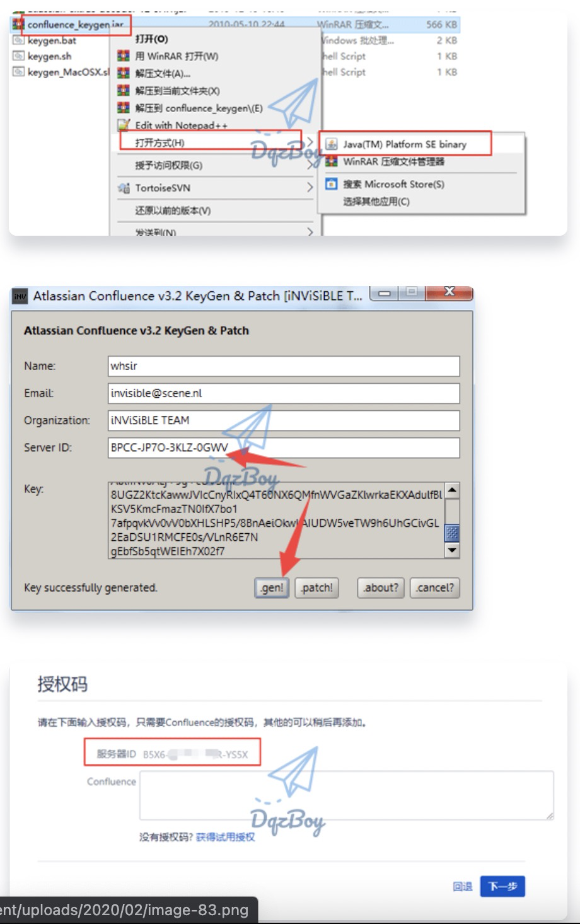Choose 打开(O) from the context menu
This screenshot has height=924, width=580.
[x=151, y=39]
